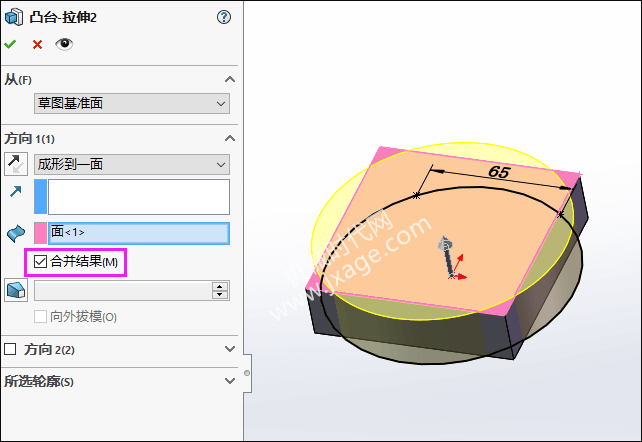Expand the 所选轮廓(S) section
This screenshot has width=642, height=442.
230,381
